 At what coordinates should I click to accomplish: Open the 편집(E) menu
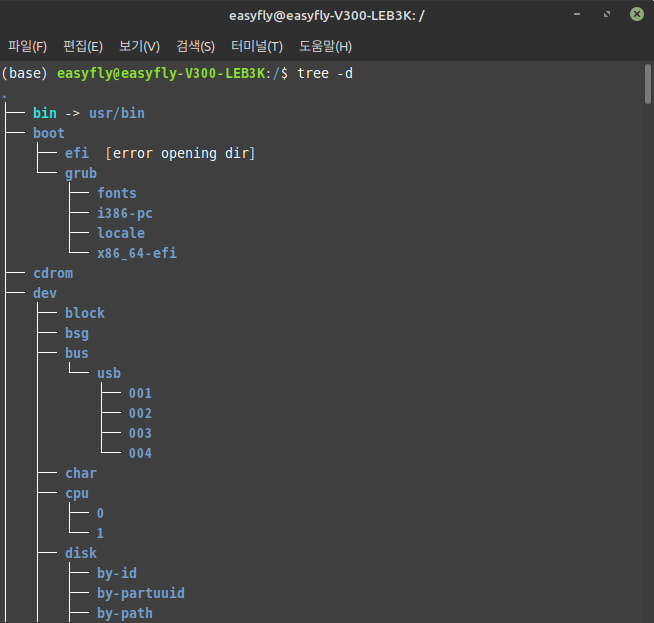(x=83, y=46)
